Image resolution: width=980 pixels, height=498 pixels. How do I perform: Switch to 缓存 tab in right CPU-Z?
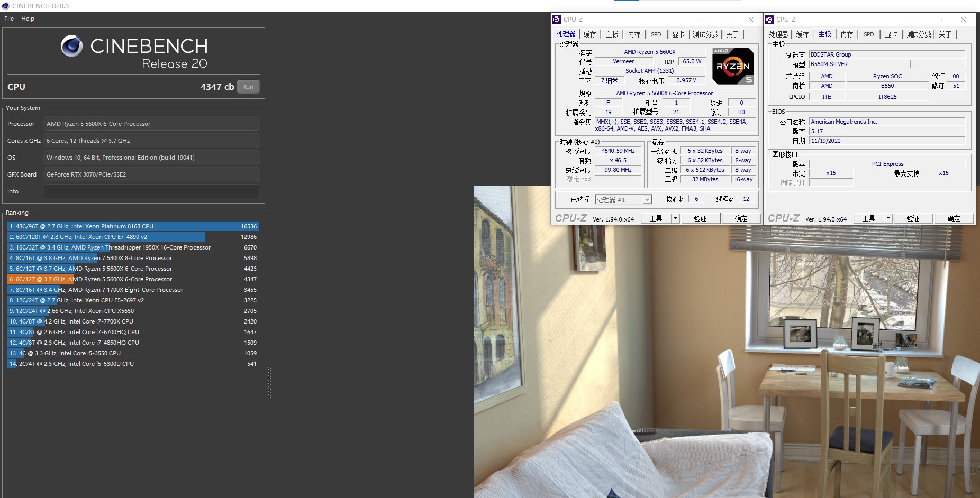pos(802,34)
